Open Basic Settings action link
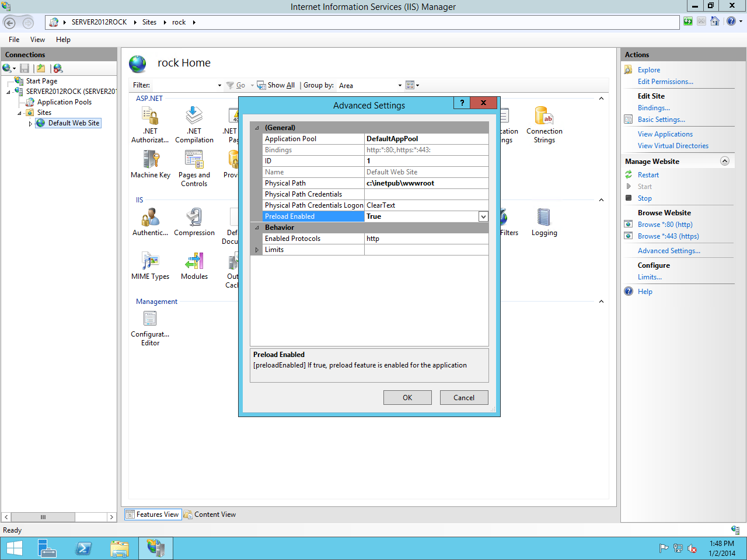 [661, 120]
